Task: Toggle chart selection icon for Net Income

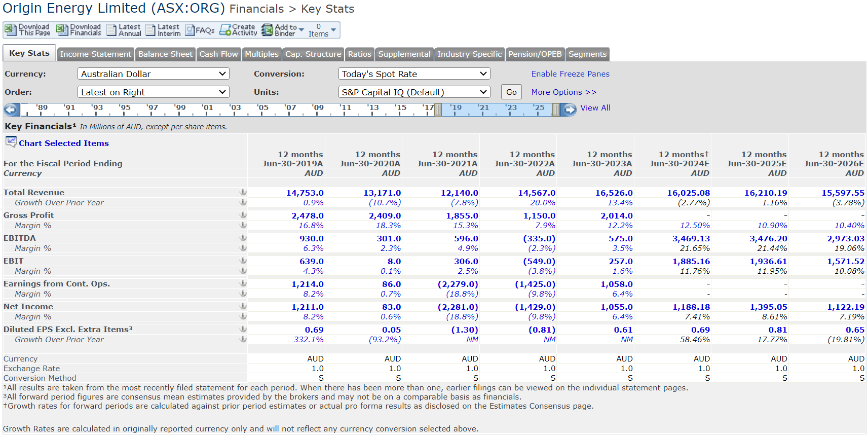Action: tap(243, 307)
